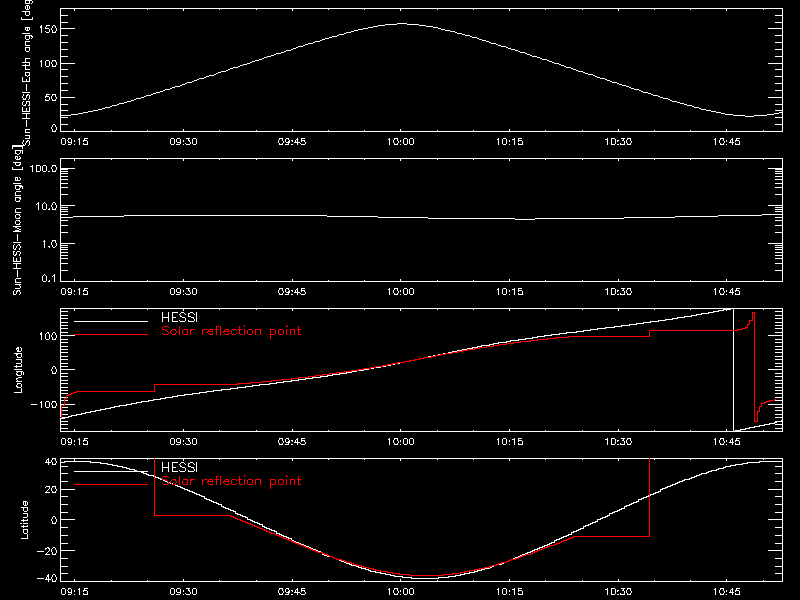Click 09:30 time label under Longitude plot
The height and width of the screenshot is (600, 800).
[183, 442]
